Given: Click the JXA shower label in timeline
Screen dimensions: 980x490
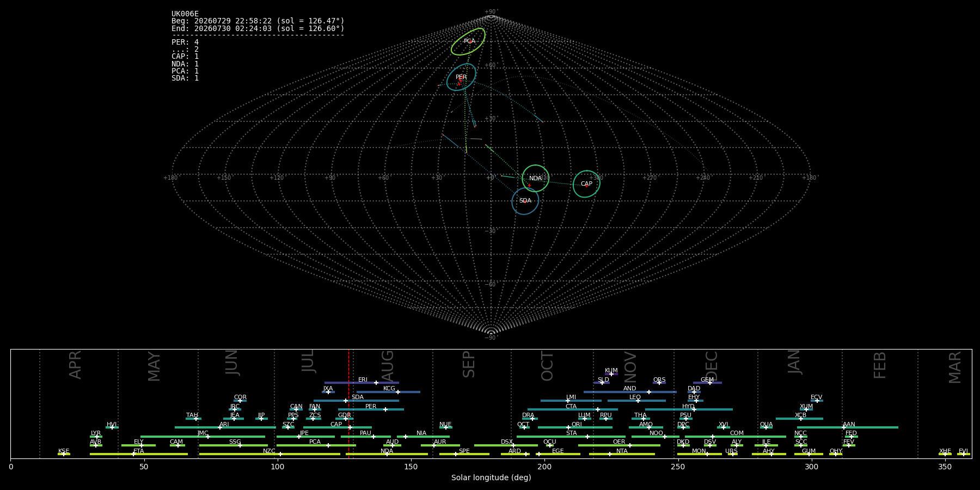Looking at the screenshot, I should [x=328, y=389].
